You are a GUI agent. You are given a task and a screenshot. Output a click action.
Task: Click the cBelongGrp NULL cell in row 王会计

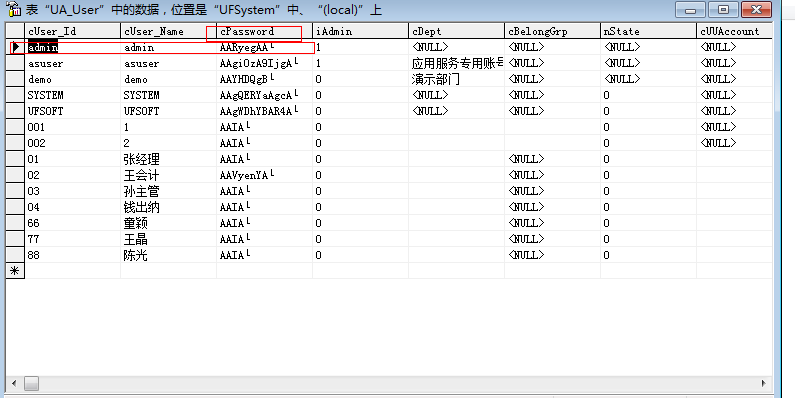click(552, 175)
